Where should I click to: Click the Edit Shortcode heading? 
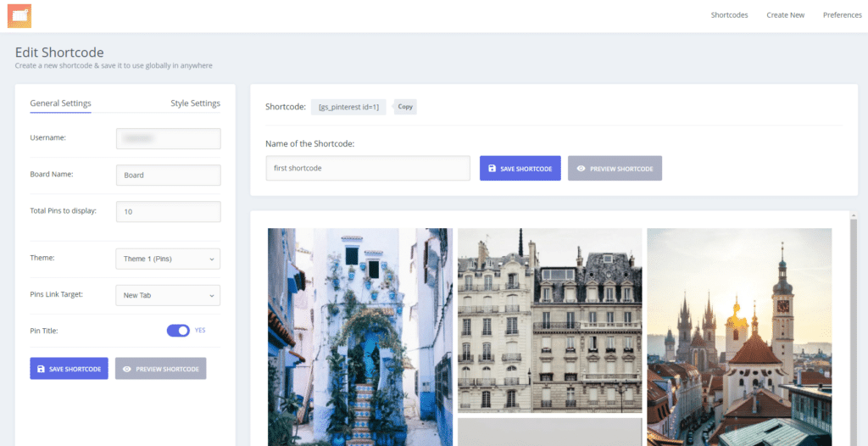[x=59, y=52]
